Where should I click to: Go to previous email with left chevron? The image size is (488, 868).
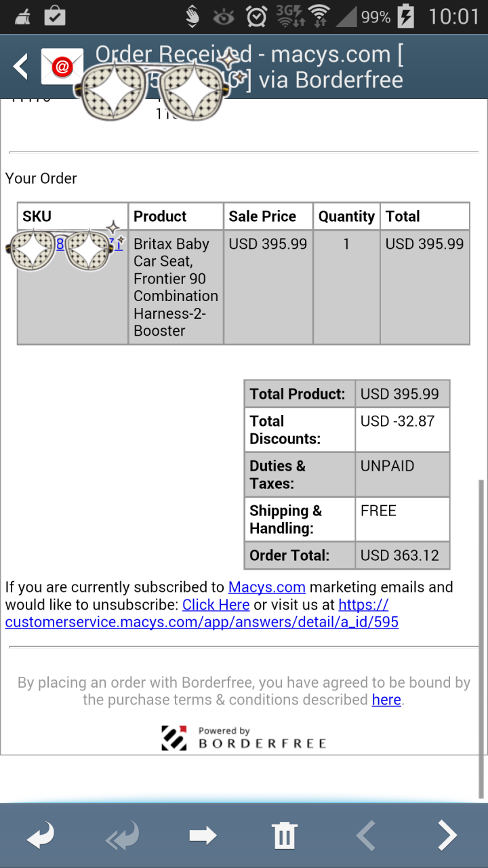point(366,836)
